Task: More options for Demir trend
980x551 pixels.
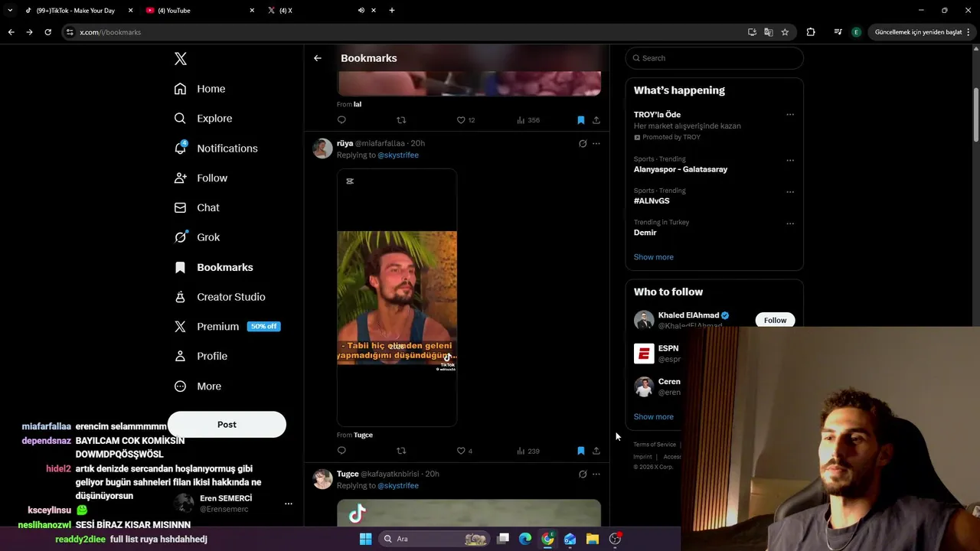Action: click(x=790, y=223)
